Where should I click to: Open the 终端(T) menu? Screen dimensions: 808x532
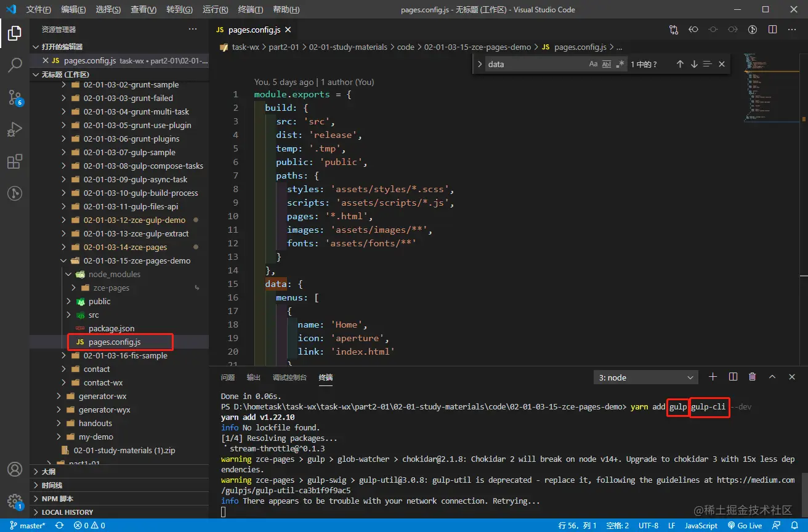250,9
